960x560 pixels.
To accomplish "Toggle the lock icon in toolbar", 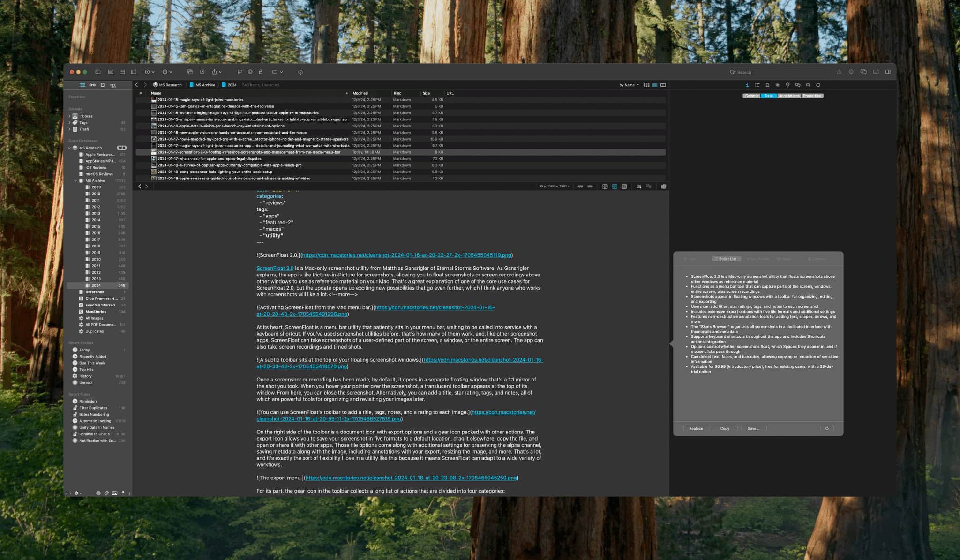I will [261, 72].
